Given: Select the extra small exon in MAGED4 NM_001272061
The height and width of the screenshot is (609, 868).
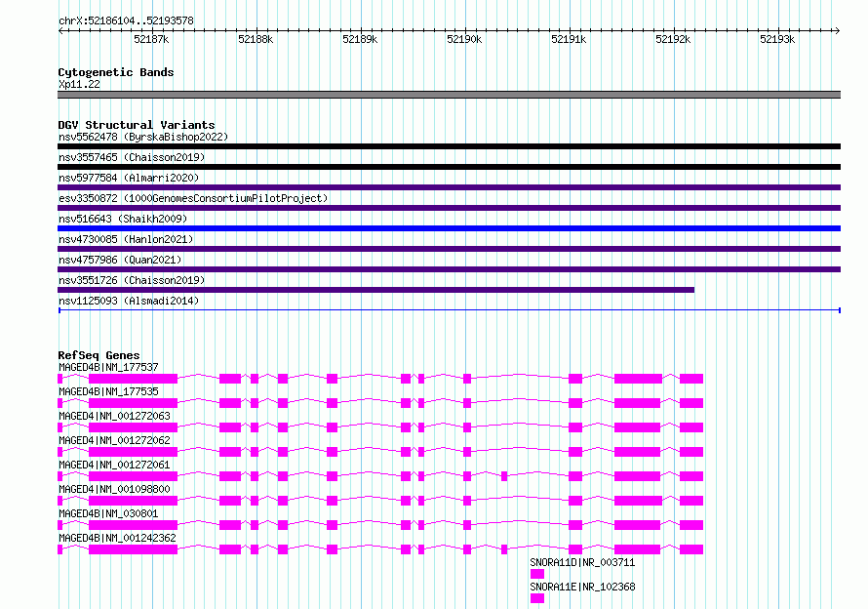Looking at the screenshot, I should click(504, 476).
